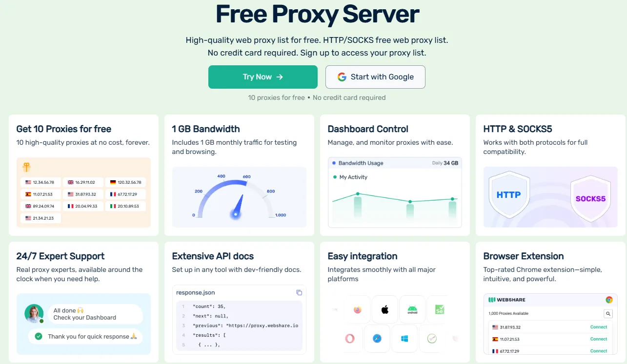Click the Android icon tile

pyautogui.click(x=412, y=309)
